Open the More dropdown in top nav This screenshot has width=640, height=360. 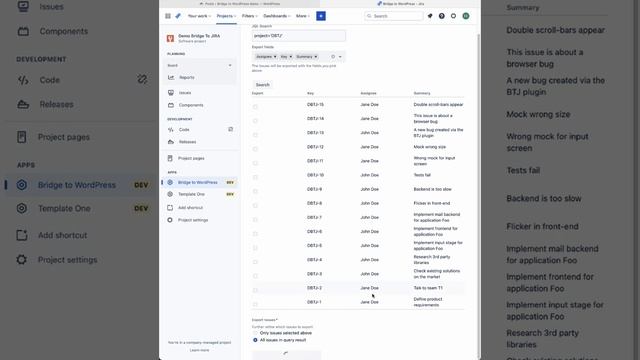coord(302,16)
